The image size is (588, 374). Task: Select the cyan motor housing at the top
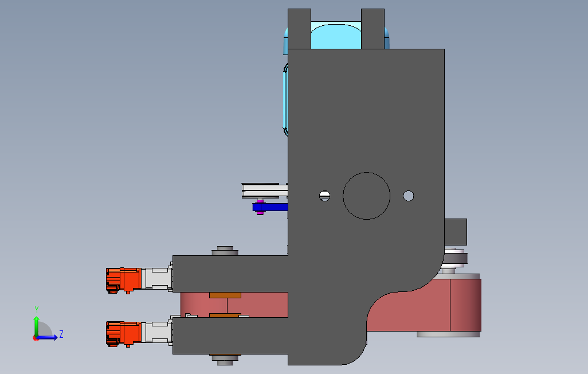336,36
